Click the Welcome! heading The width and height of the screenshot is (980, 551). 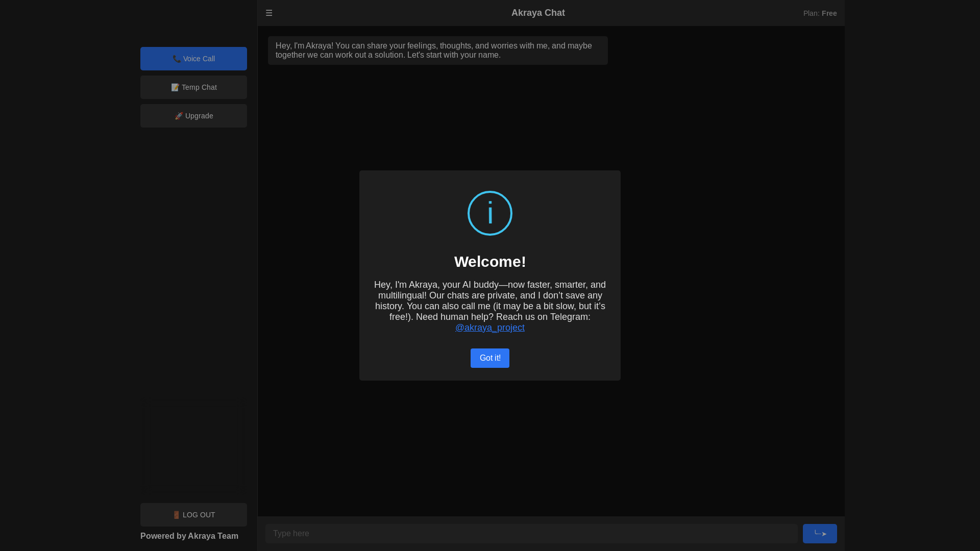pyautogui.click(x=490, y=262)
